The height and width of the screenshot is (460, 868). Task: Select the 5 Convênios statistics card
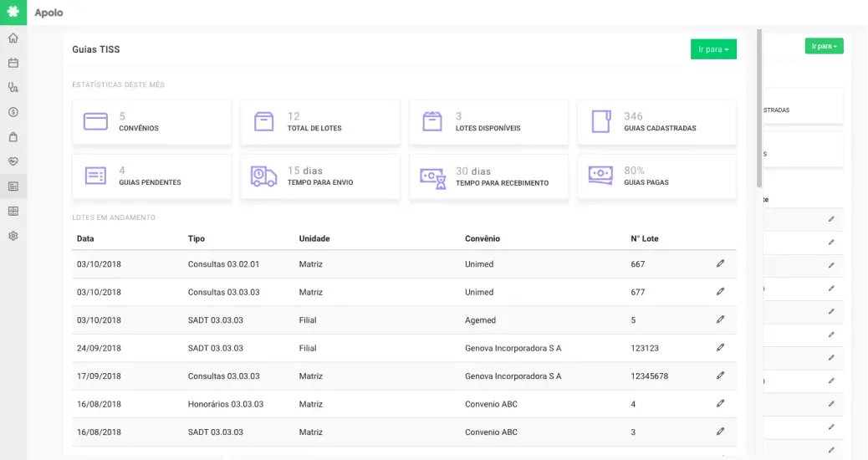(151, 122)
